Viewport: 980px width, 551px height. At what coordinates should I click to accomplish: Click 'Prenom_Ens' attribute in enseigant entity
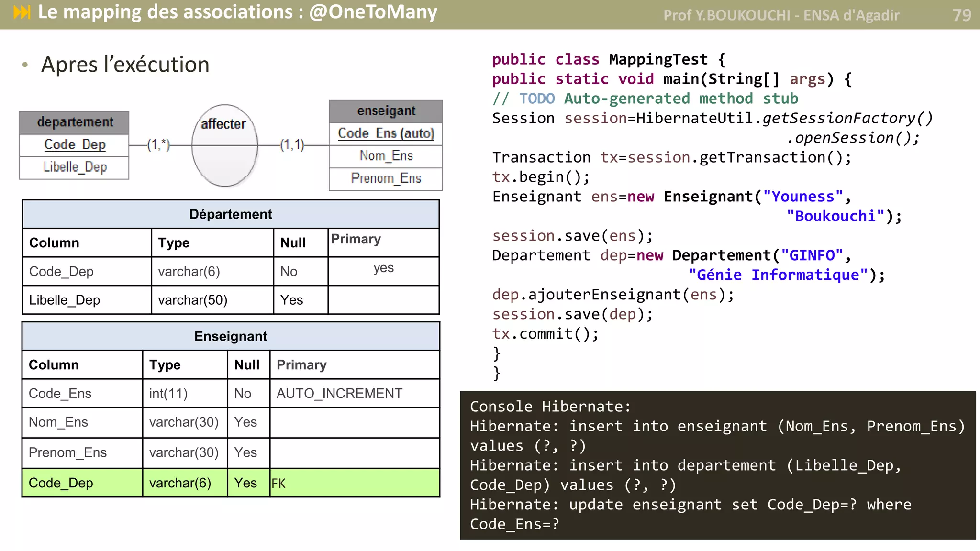point(386,178)
